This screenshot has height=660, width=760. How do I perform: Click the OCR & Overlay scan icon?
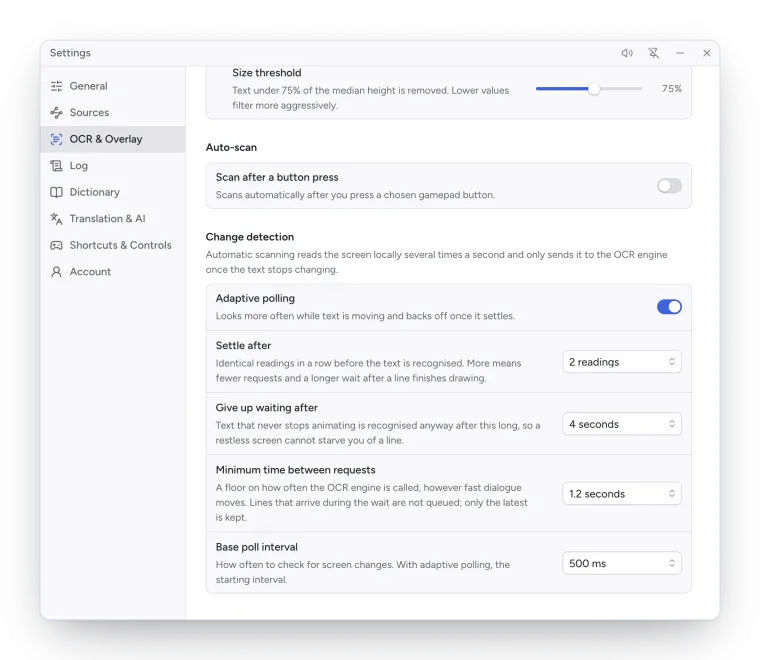point(56,139)
